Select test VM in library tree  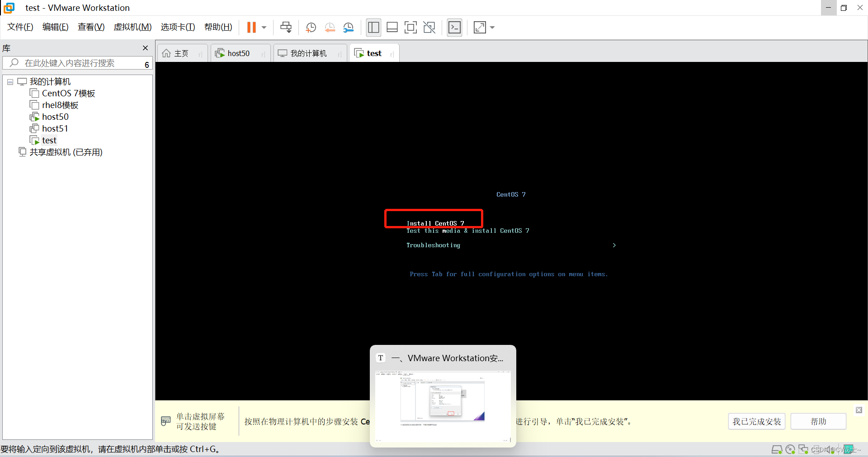tap(49, 140)
